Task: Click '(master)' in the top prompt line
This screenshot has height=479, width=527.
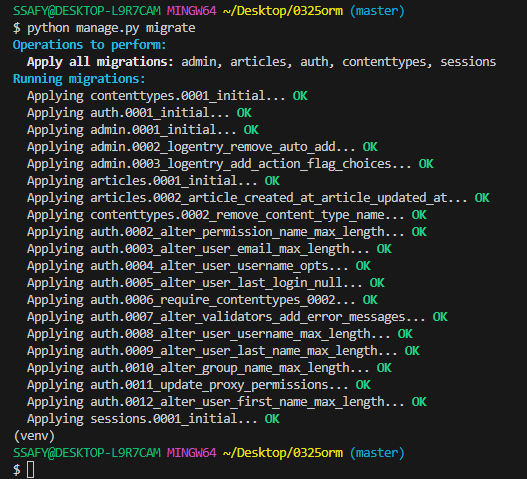Action: point(377,11)
